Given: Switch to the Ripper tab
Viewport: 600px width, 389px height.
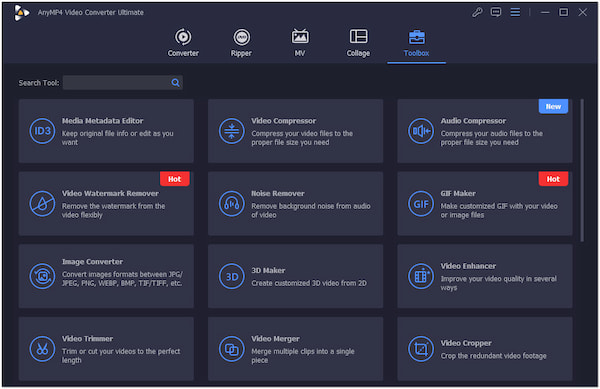Looking at the screenshot, I should pyautogui.click(x=241, y=43).
